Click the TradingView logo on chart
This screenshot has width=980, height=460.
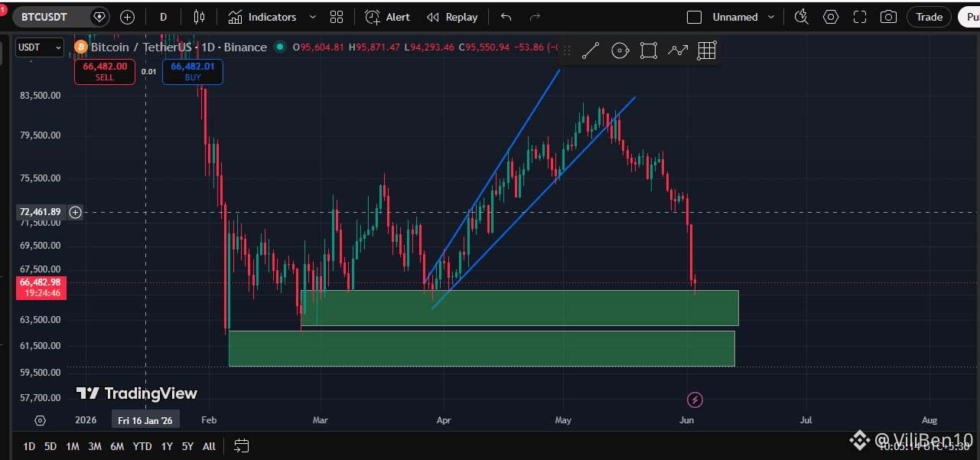(137, 393)
